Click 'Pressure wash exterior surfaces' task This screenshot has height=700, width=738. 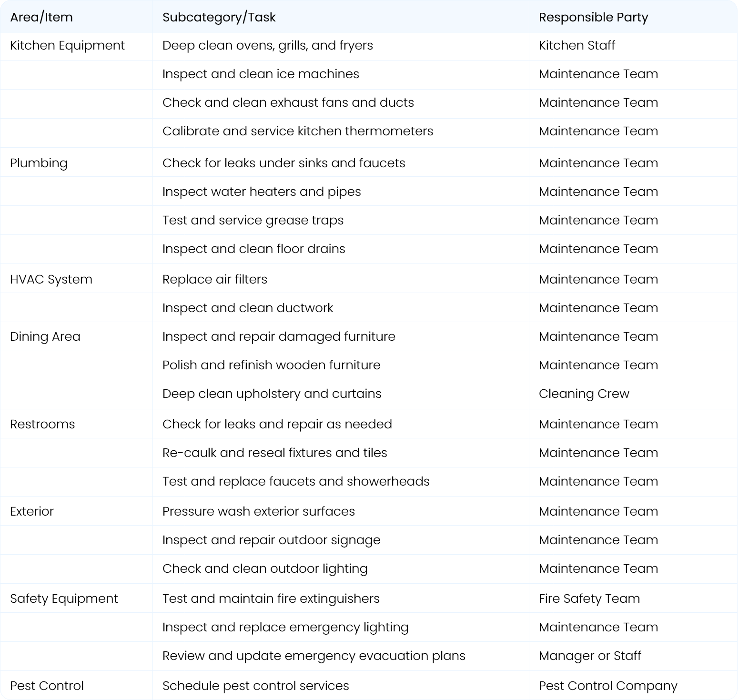(259, 511)
